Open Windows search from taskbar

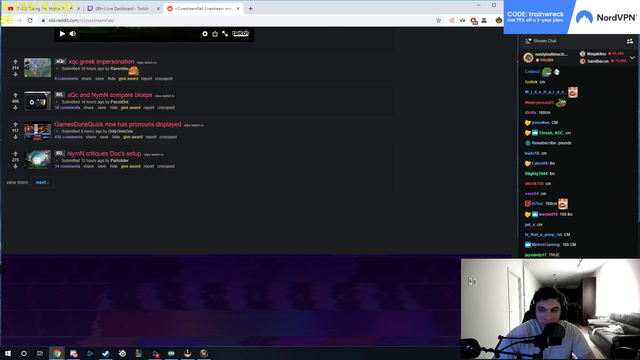tap(24, 353)
